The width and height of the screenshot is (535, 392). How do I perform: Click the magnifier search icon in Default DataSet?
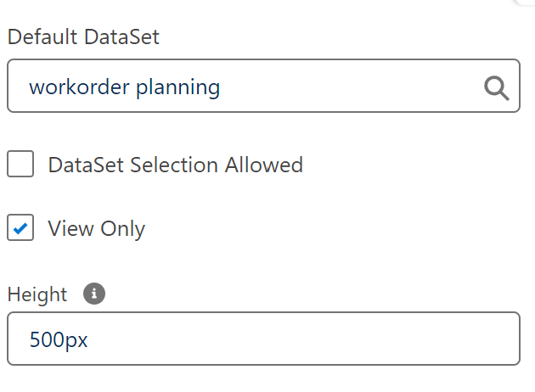(496, 87)
